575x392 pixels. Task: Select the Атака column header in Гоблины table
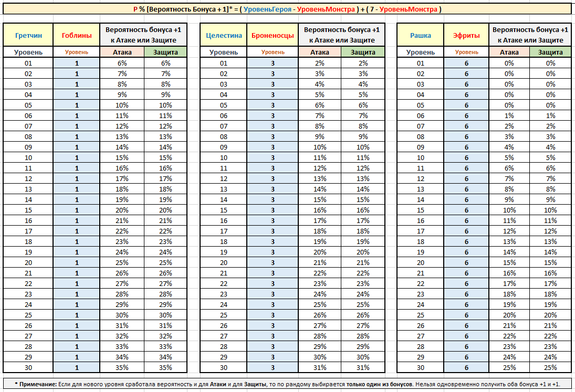[x=122, y=52]
